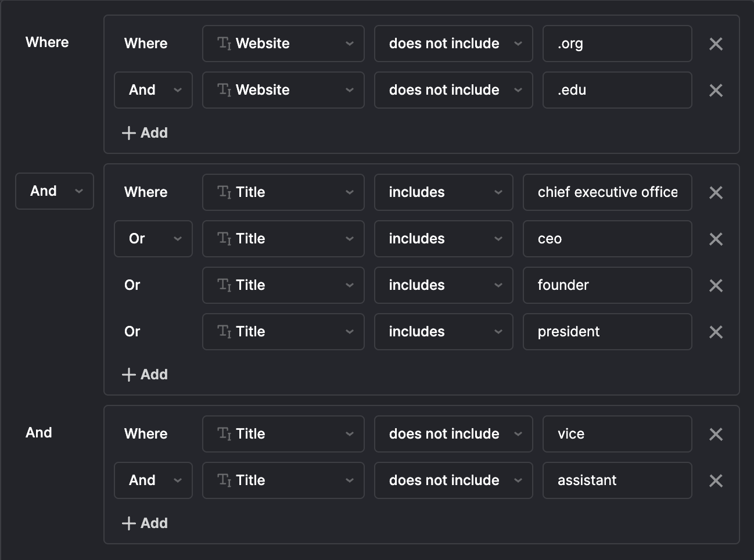Open 'does not include' condition for .edu
754x560 pixels.
454,90
